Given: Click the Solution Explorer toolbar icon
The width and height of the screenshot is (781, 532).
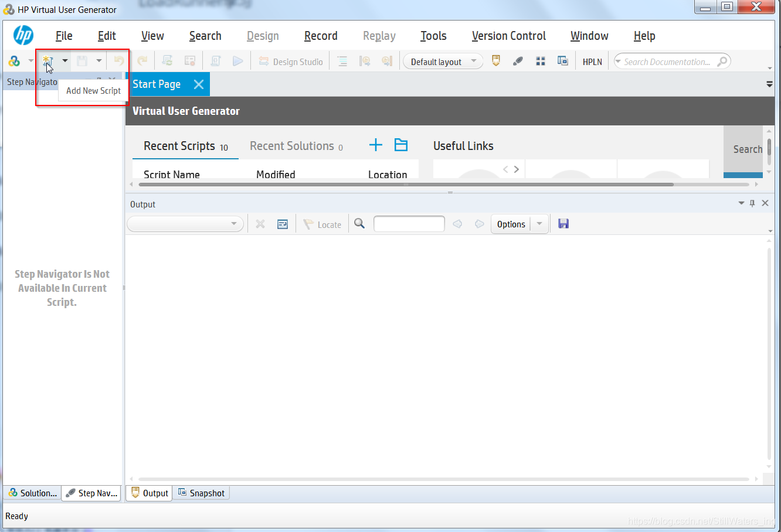Looking at the screenshot, I should click(14, 61).
